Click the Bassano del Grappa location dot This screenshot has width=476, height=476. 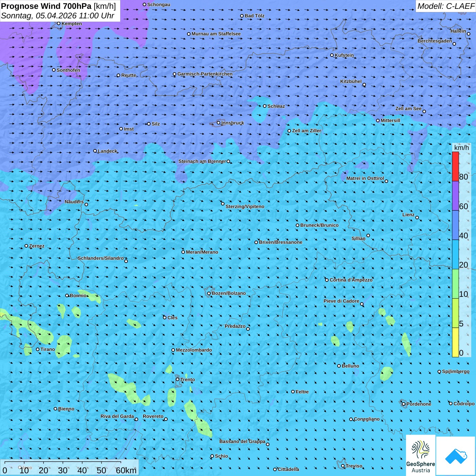click(x=268, y=444)
